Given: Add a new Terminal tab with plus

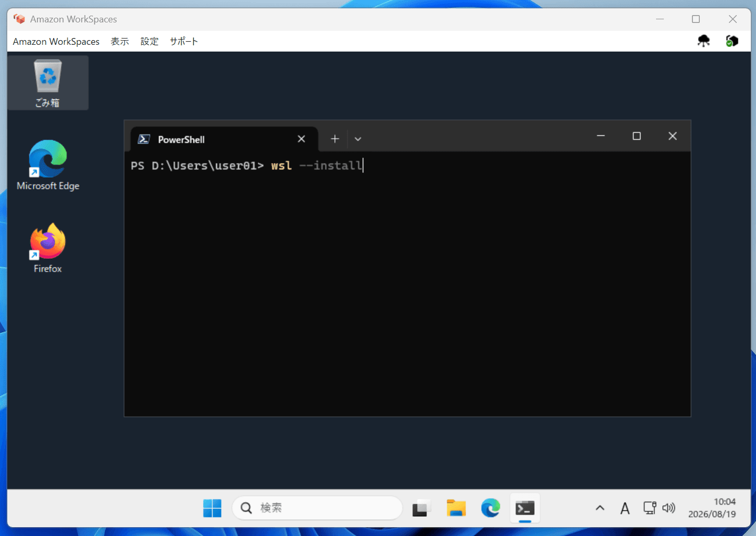Looking at the screenshot, I should tap(335, 139).
